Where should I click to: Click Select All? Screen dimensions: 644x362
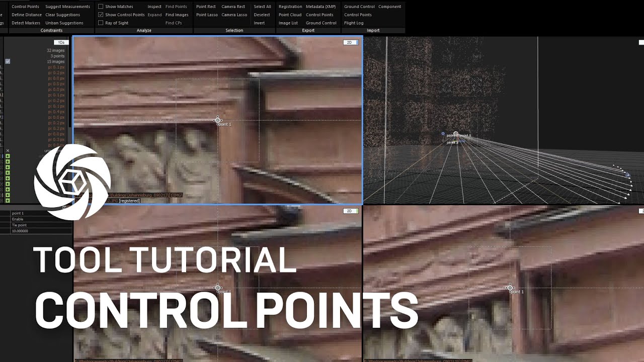pos(262,7)
